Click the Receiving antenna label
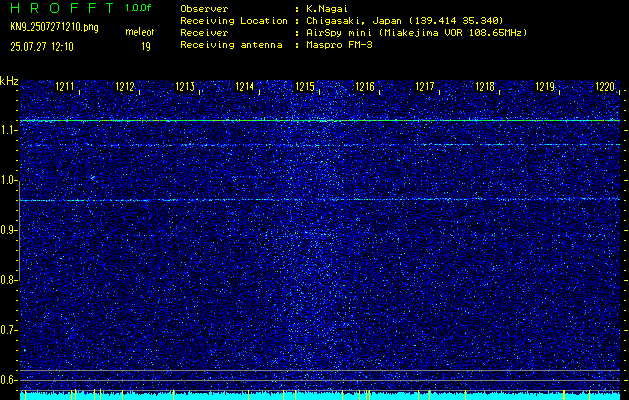The image size is (629, 400). (x=231, y=45)
